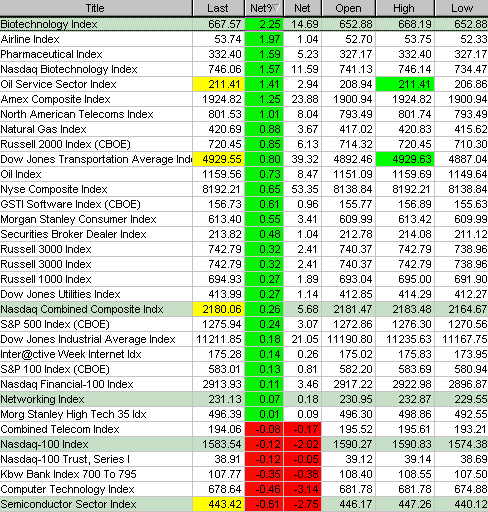Select the Nyse Composite Index row

coord(244,189)
